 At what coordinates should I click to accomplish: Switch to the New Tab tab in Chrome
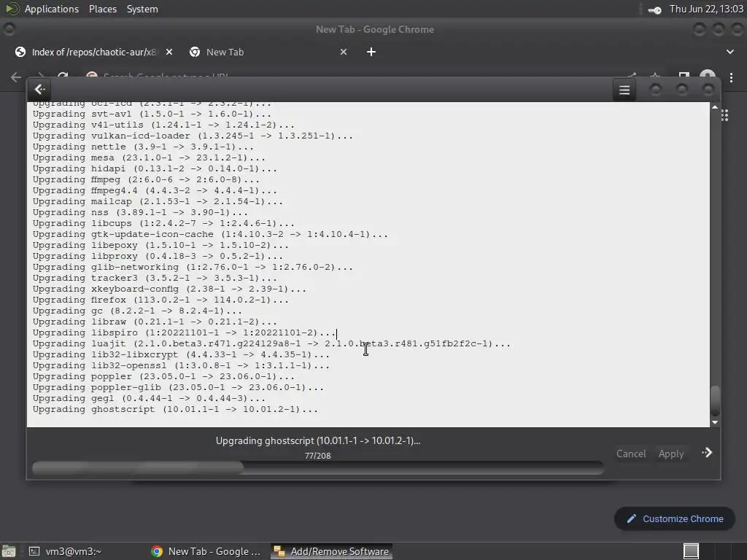point(269,52)
